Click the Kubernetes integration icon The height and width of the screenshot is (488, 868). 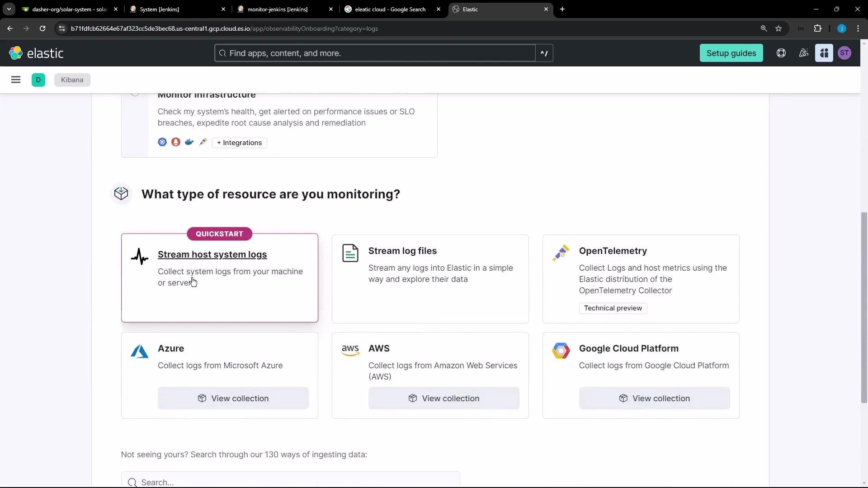pyautogui.click(x=162, y=142)
